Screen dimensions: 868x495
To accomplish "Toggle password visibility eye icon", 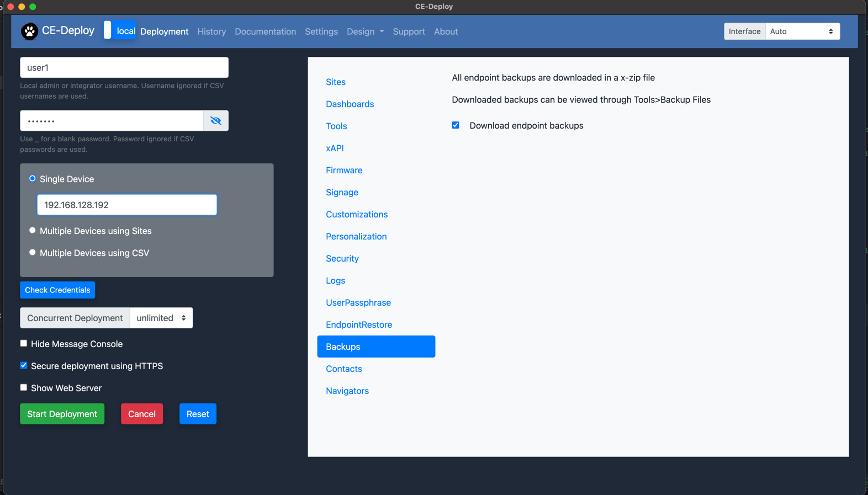I will [216, 121].
